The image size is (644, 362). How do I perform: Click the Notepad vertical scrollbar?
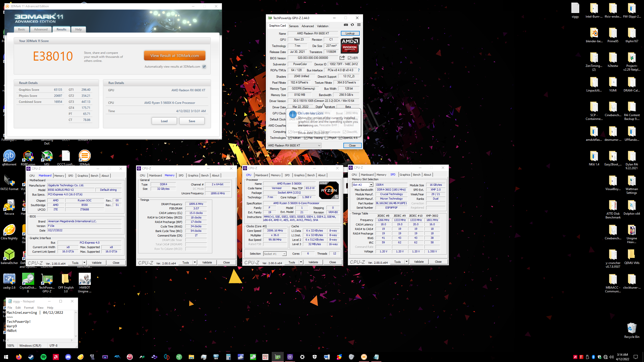click(76, 324)
